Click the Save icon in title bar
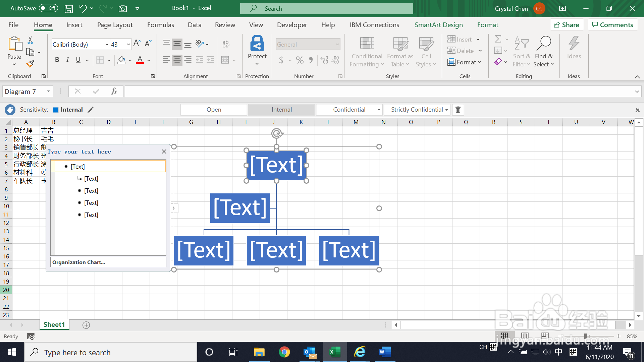 (69, 8)
